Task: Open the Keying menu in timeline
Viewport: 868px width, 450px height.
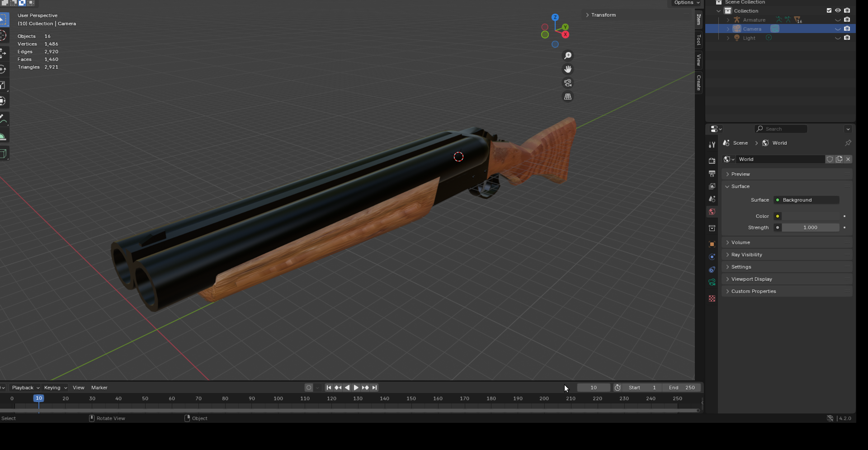Action: [55, 388]
